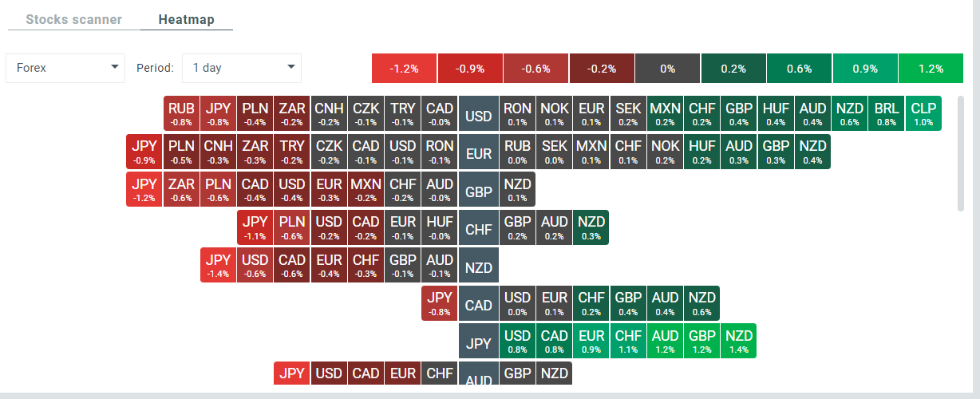
Task: Open the BRL 0.8% tile in USD row
Action: (886, 113)
